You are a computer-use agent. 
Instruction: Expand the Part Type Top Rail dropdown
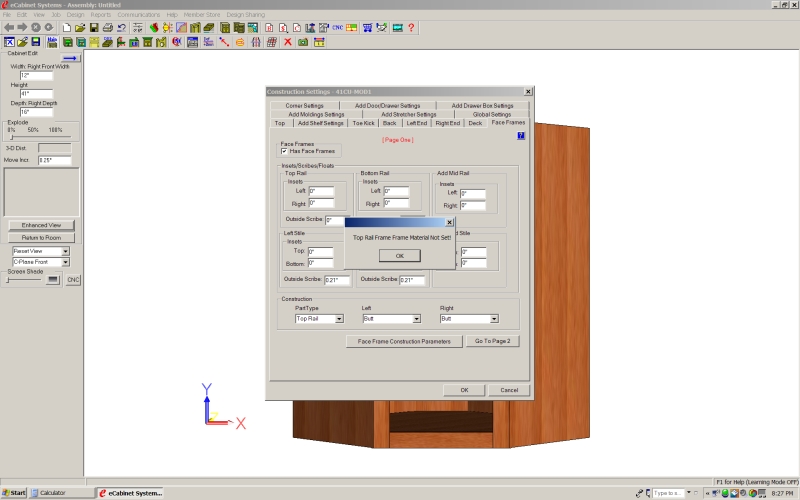339,319
